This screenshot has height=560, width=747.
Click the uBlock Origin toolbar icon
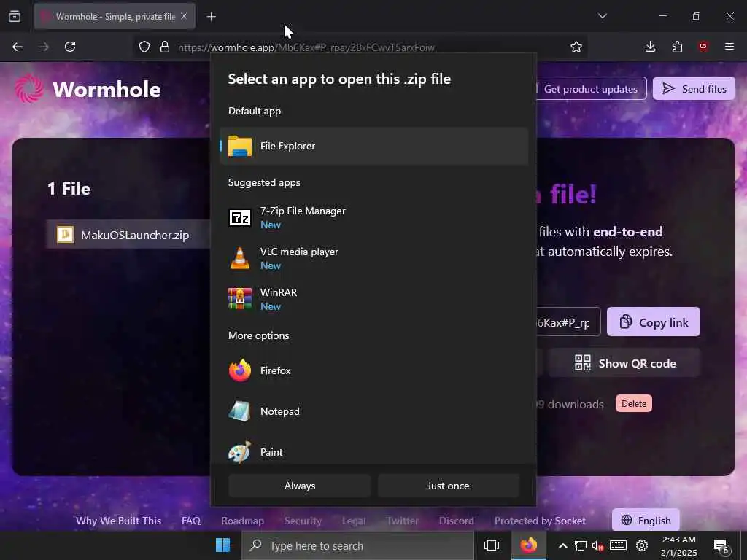[x=703, y=47]
